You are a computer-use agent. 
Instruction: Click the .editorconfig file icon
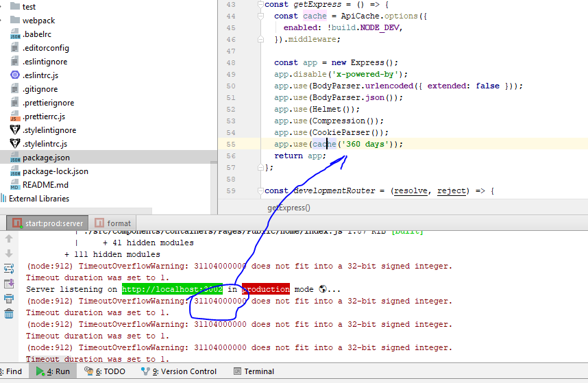(15, 47)
